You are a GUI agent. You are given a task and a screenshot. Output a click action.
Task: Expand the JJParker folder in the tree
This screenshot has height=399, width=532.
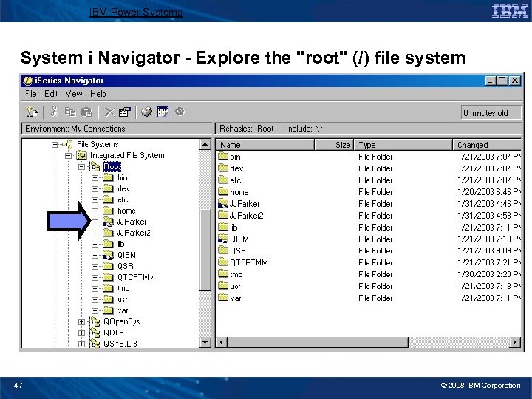pos(95,222)
